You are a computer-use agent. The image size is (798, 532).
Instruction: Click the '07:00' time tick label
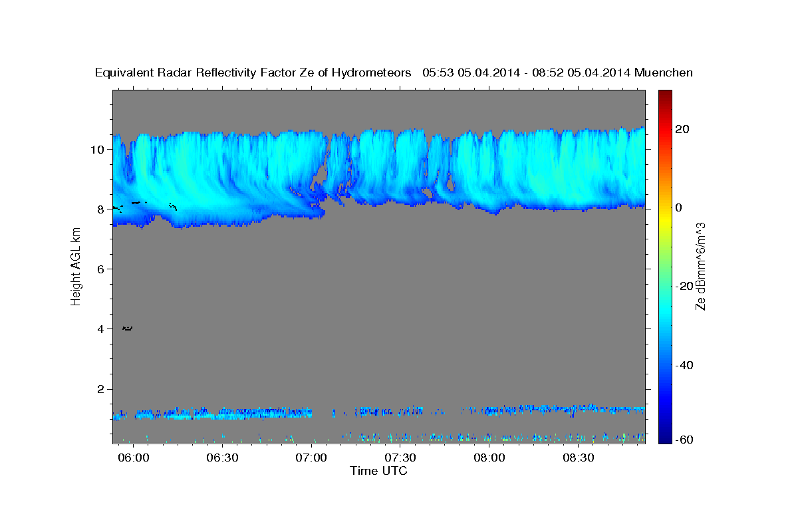click(311, 458)
